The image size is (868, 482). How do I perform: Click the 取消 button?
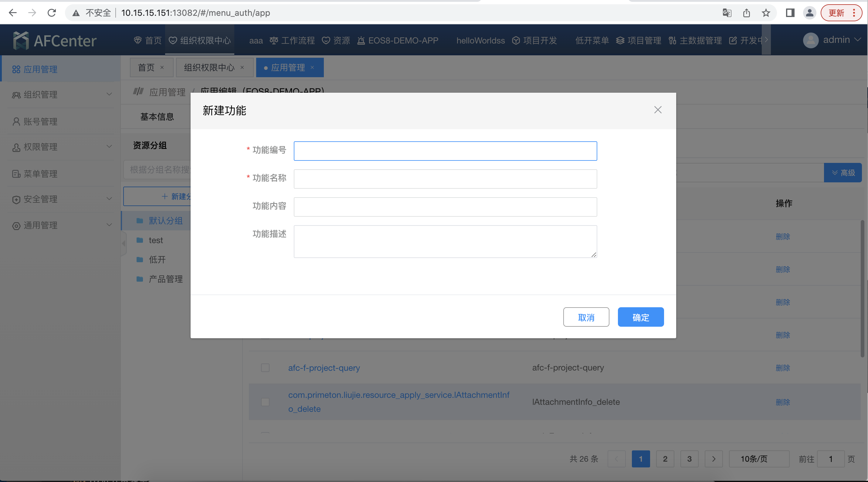coord(586,317)
